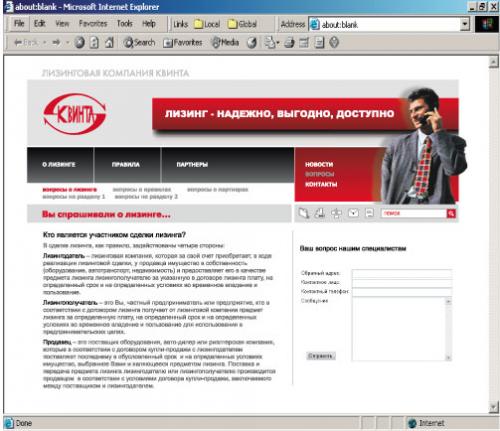Click the Квинта company logo
Screen dimensions: 500x431
[x=75, y=114]
